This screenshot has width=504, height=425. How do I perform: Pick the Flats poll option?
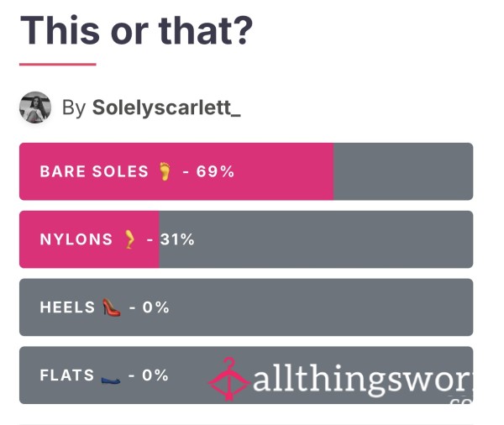(x=246, y=375)
